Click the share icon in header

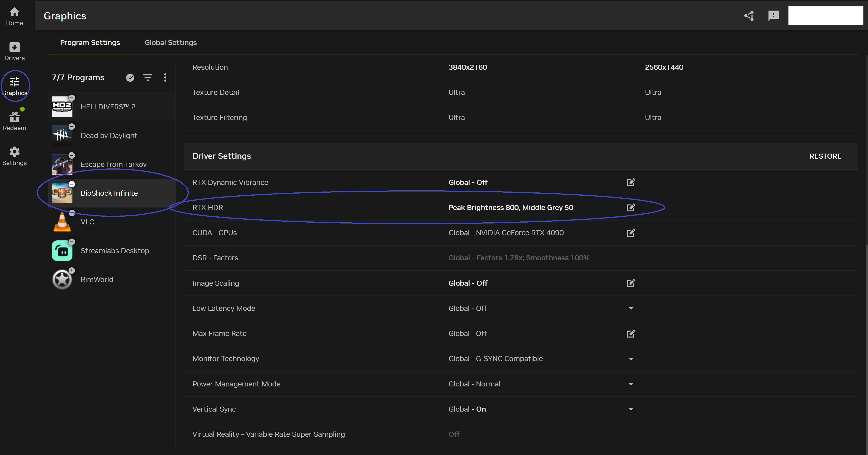749,16
